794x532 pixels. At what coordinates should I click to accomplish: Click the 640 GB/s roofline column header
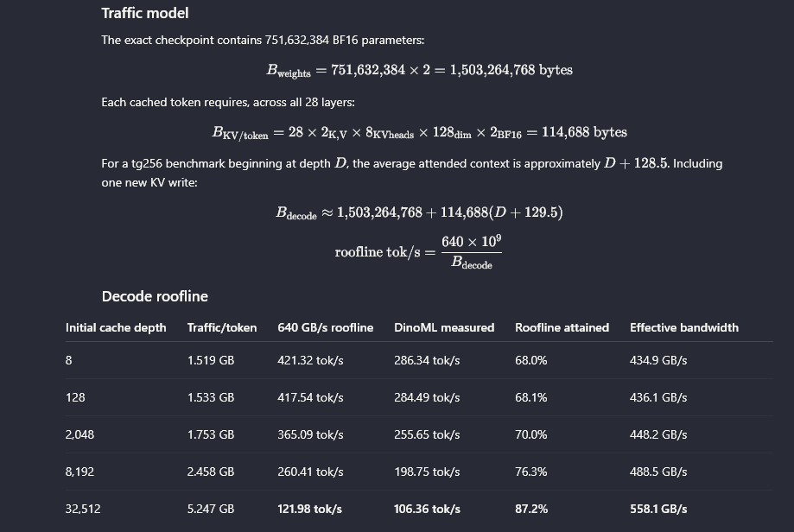pyautogui.click(x=325, y=327)
